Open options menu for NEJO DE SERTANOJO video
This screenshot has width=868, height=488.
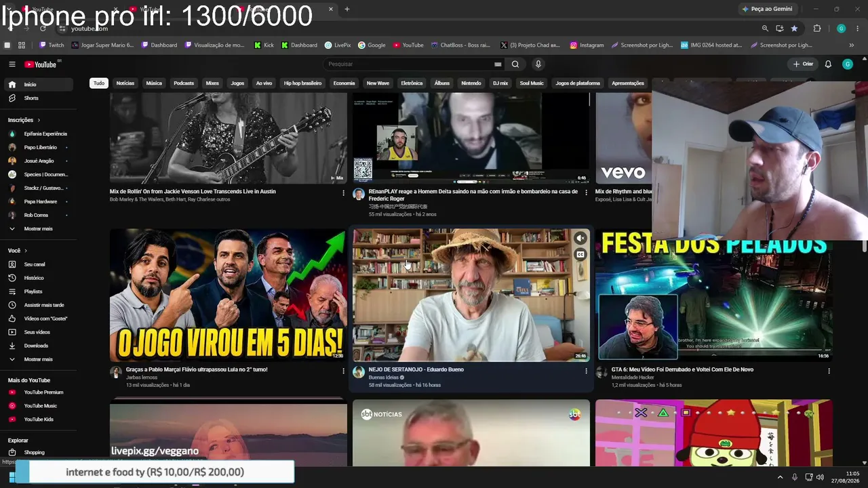586,371
